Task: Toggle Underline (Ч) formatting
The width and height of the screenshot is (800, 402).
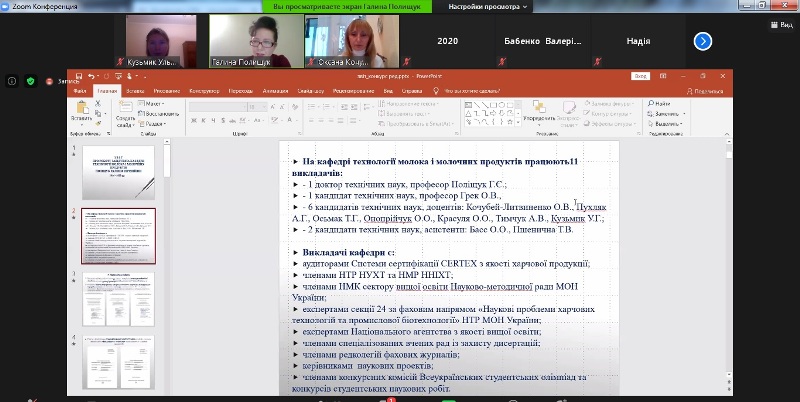Action: pos(213,120)
